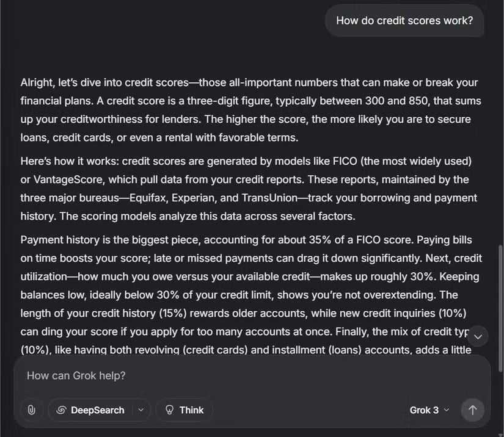
Task: Click the scroll-to-bottom down arrow button
Action: [x=478, y=336]
